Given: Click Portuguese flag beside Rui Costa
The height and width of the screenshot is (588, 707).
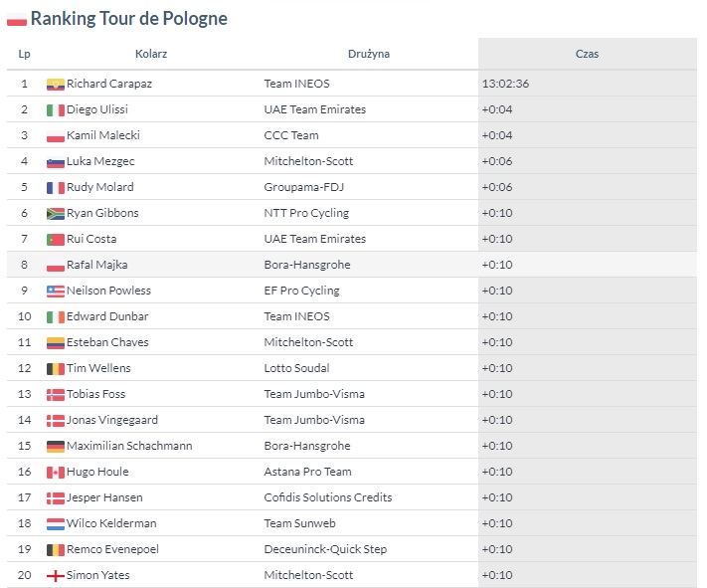Looking at the screenshot, I should (56, 240).
